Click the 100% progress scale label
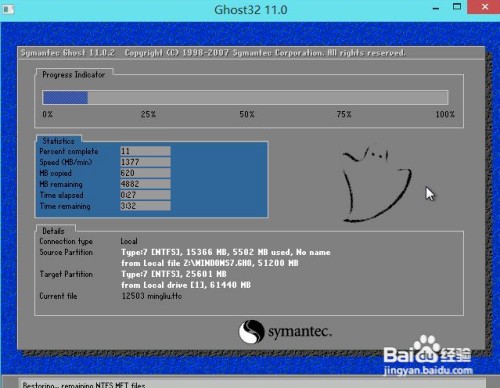This screenshot has height=388, width=500. [x=445, y=114]
